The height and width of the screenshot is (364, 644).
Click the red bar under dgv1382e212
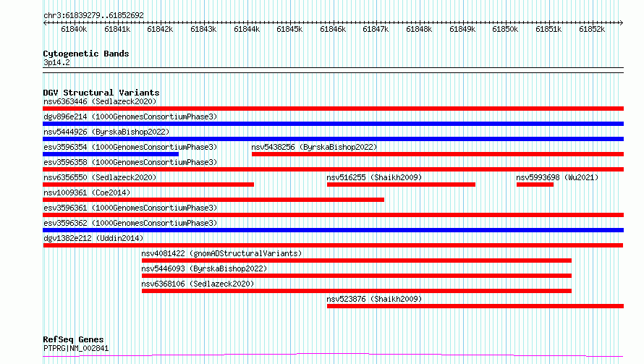pos(333,245)
